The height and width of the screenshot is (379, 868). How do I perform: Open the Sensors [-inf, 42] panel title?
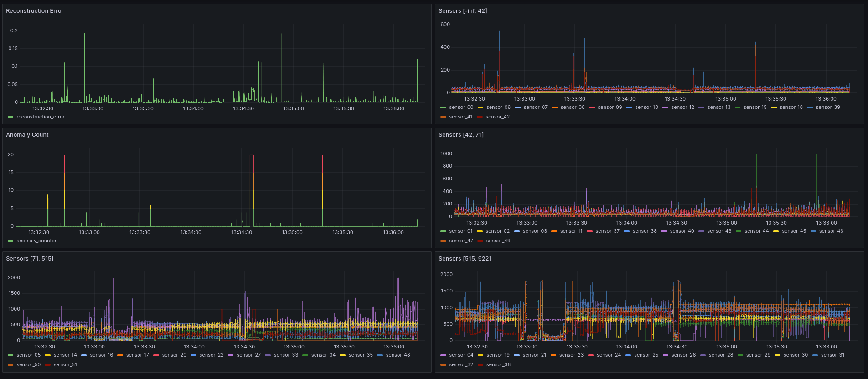point(463,11)
